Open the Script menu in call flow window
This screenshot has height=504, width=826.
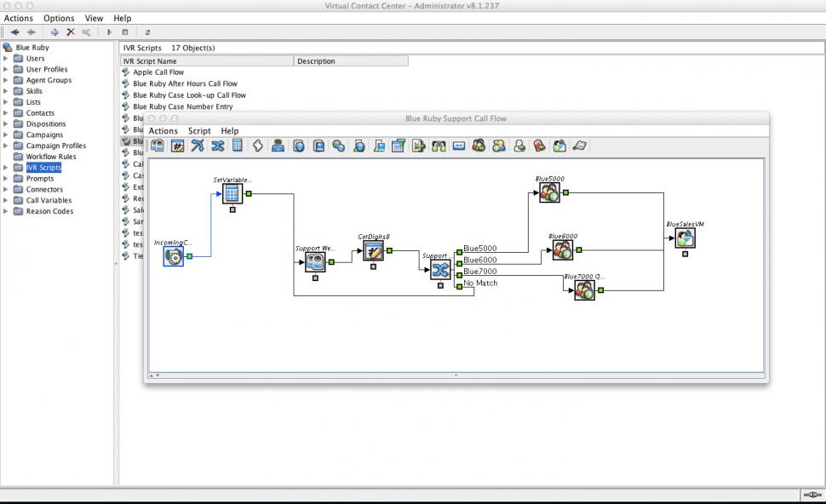(199, 131)
